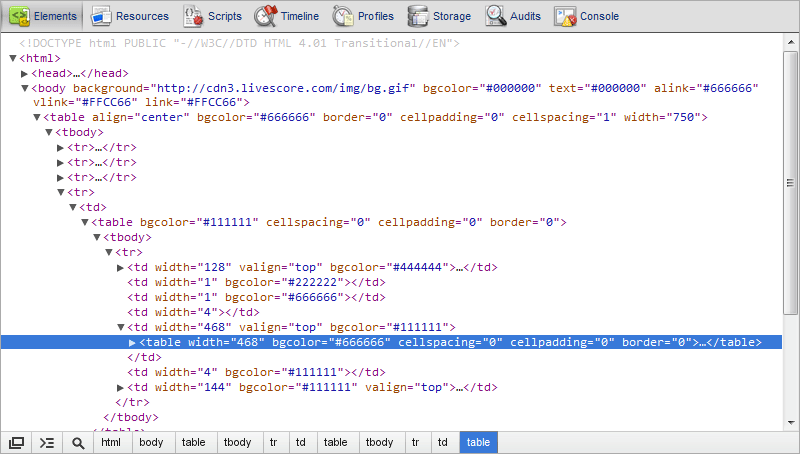Select the td width 1 bgcolor #222222 row
Screen dimensions: 800x454
click(256, 282)
